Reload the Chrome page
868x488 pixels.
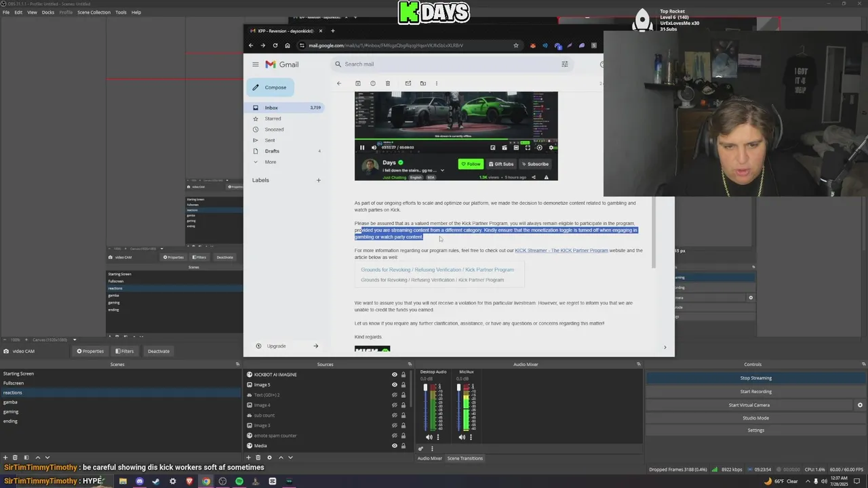point(275,45)
